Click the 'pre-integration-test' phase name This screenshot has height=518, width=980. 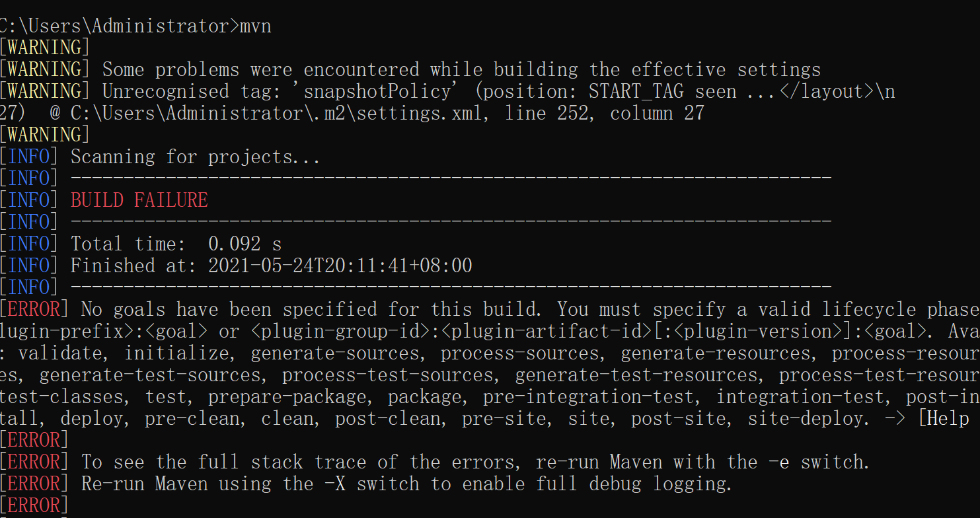[588, 396]
